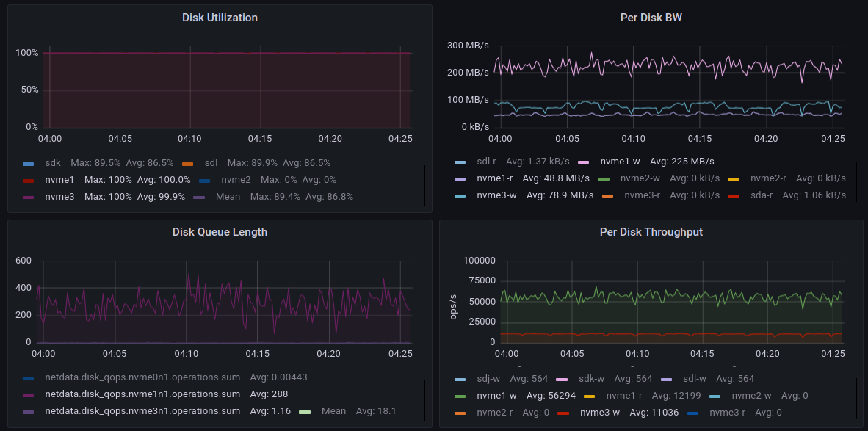Screen dimensions: 868x431
Task: Select the nvme0n1 operations series in queue legend
Action: coord(142,377)
